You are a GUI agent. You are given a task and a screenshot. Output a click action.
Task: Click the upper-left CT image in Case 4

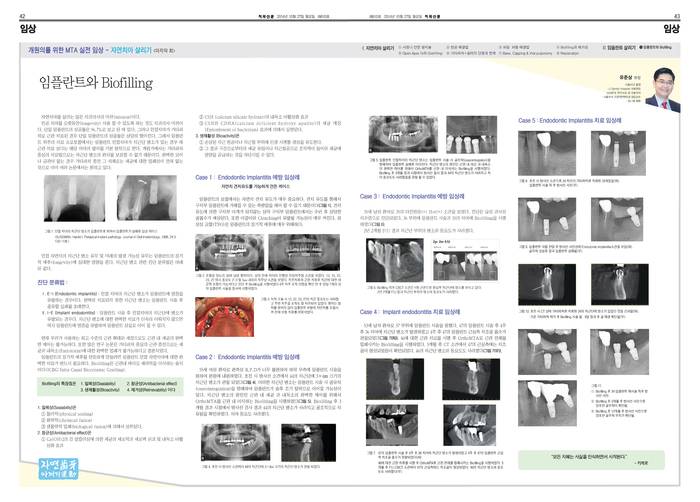point(395,379)
